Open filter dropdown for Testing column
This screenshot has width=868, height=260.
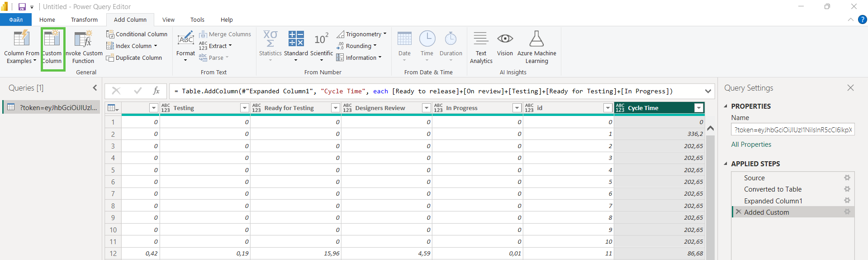(244, 108)
